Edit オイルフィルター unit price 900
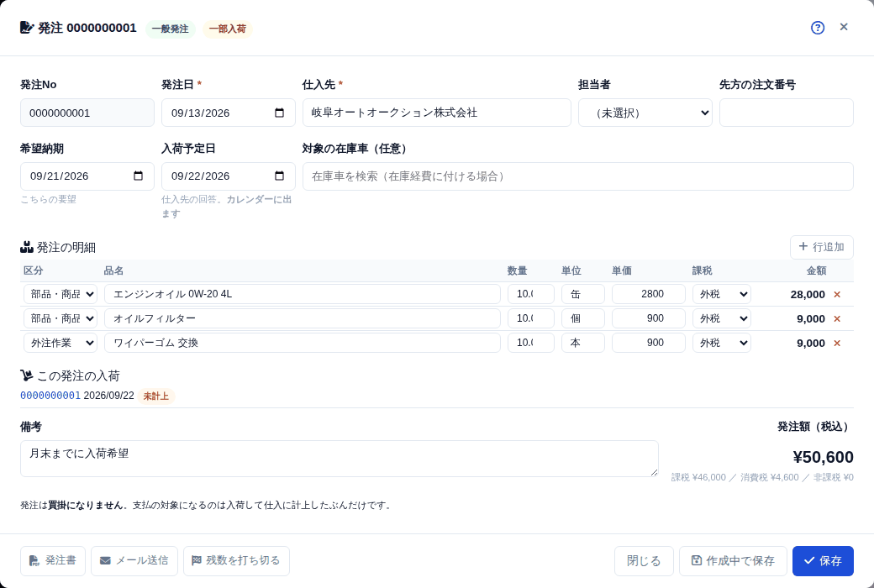The height and width of the screenshot is (588, 874). tap(648, 318)
